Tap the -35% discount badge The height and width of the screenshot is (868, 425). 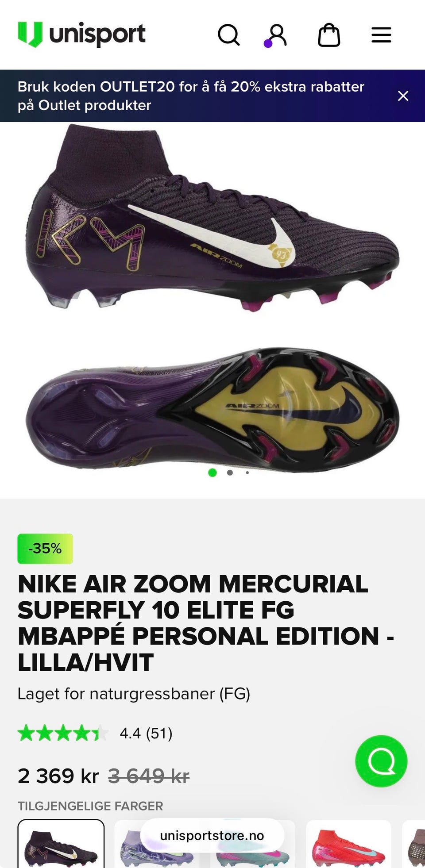45,549
